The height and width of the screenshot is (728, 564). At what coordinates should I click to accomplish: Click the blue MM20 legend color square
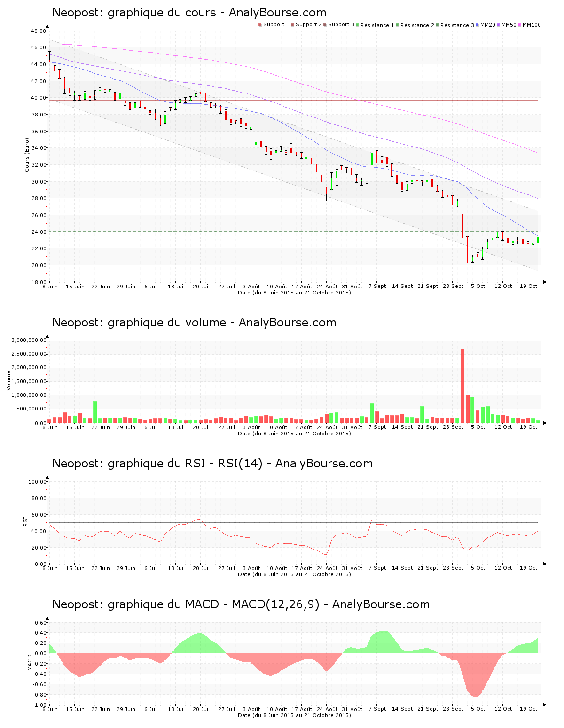[x=478, y=25]
